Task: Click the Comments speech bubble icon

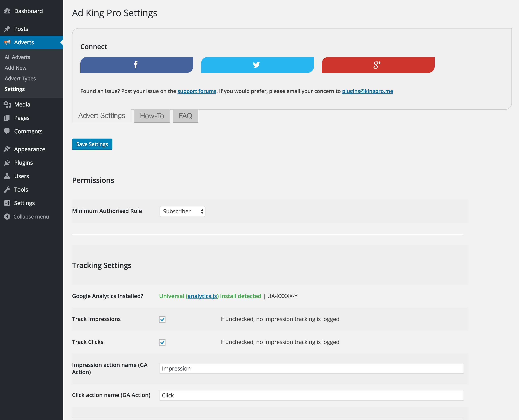Action: pyautogui.click(x=7, y=131)
